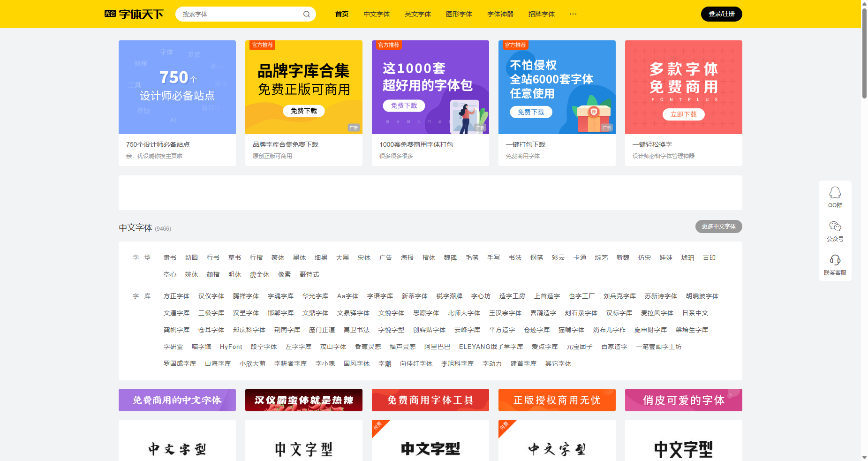Viewport: 868px width, 461px height.
Task: Click 立即下载 on the 多款字体 banner
Action: click(x=684, y=114)
